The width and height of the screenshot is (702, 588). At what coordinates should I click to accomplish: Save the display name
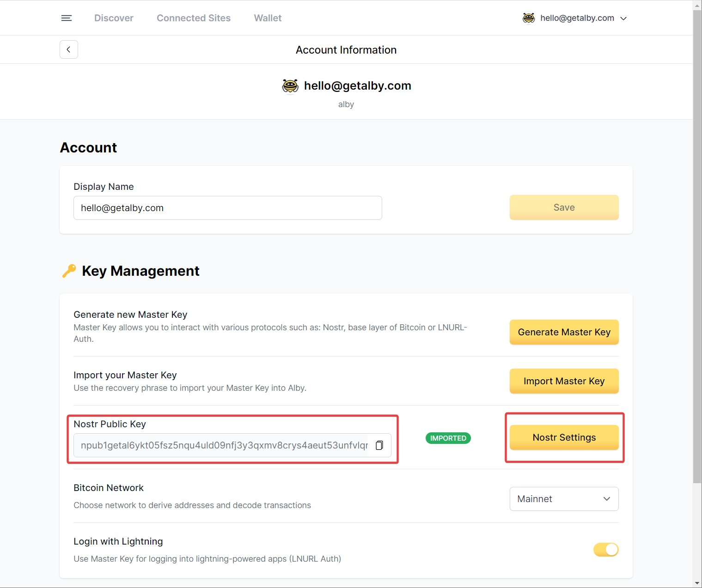(564, 207)
